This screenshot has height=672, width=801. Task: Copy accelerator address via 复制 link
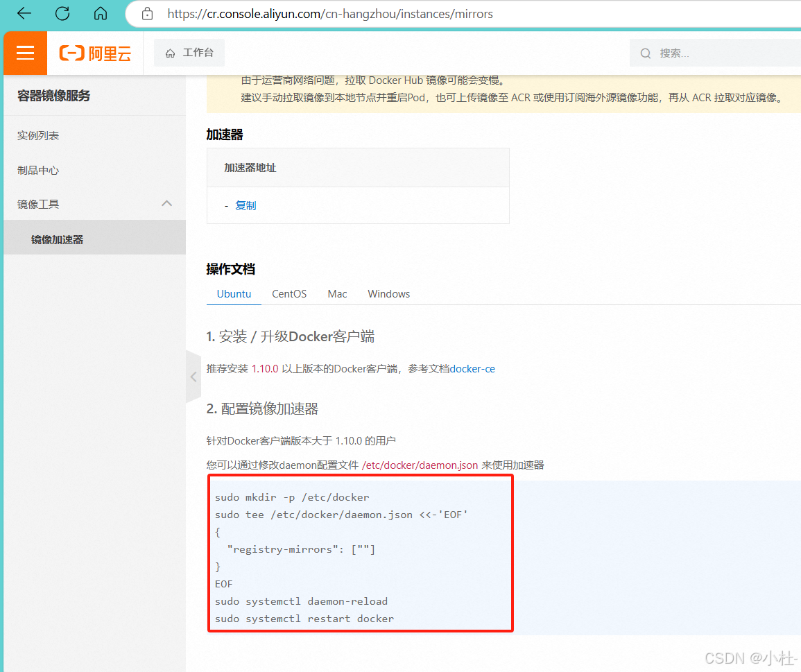pyautogui.click(x=246, y=205)
